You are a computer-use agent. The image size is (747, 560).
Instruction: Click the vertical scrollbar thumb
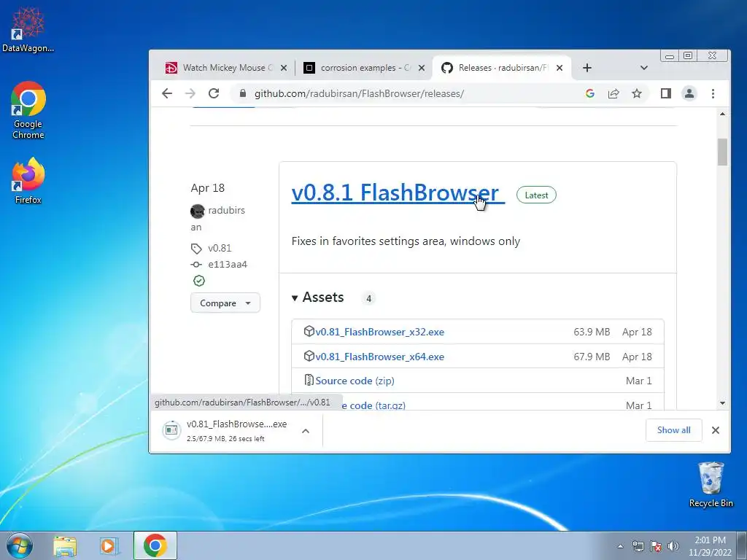click(723, 152)
